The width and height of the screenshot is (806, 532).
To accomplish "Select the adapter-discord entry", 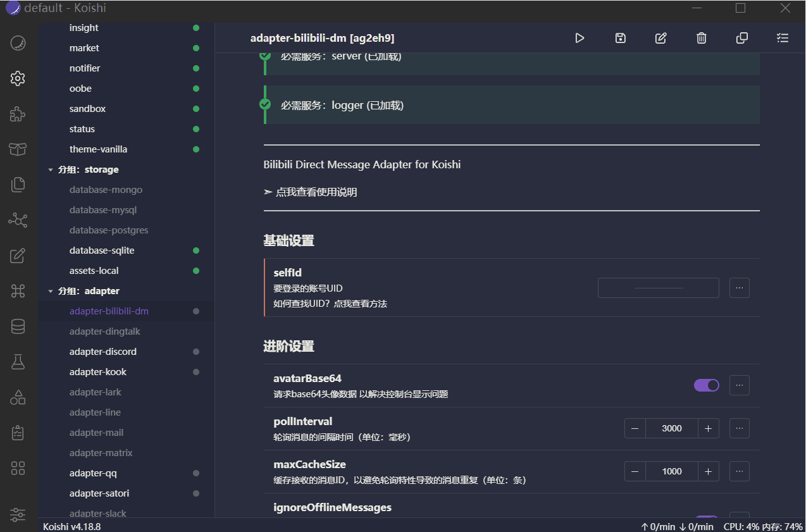I will point(126,352).
